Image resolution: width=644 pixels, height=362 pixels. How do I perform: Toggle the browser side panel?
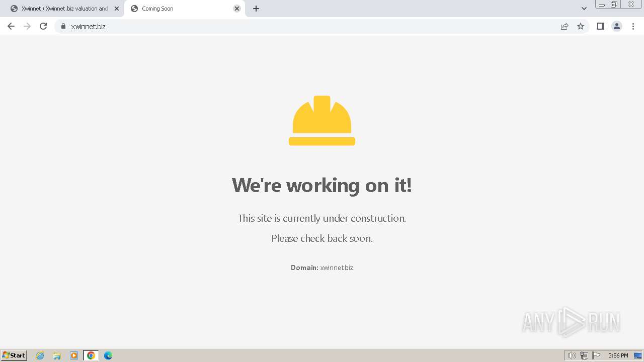tap(601, 26)
